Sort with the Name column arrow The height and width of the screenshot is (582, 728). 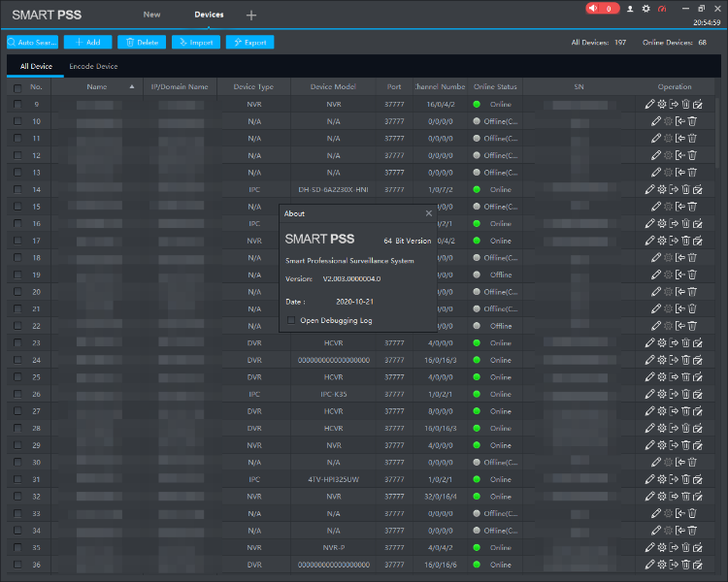click(x=132, y=86)
